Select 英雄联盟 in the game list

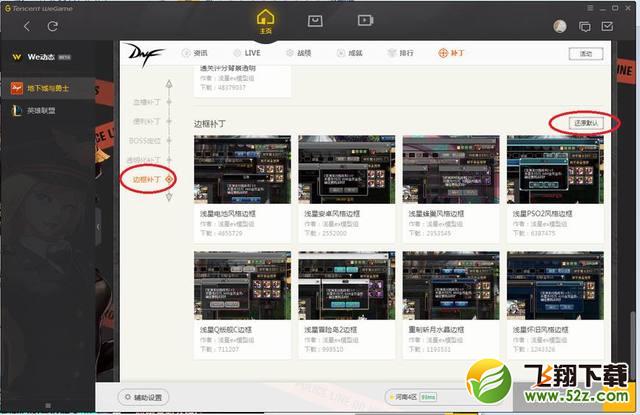[48, 110]
